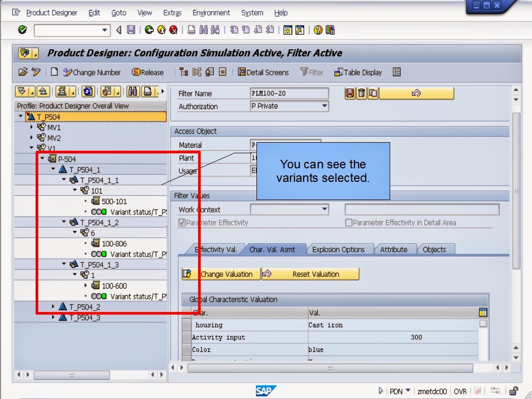The image size is (532, 399).
Task: Save the filter using the save icon
Action: click(350, 93)
